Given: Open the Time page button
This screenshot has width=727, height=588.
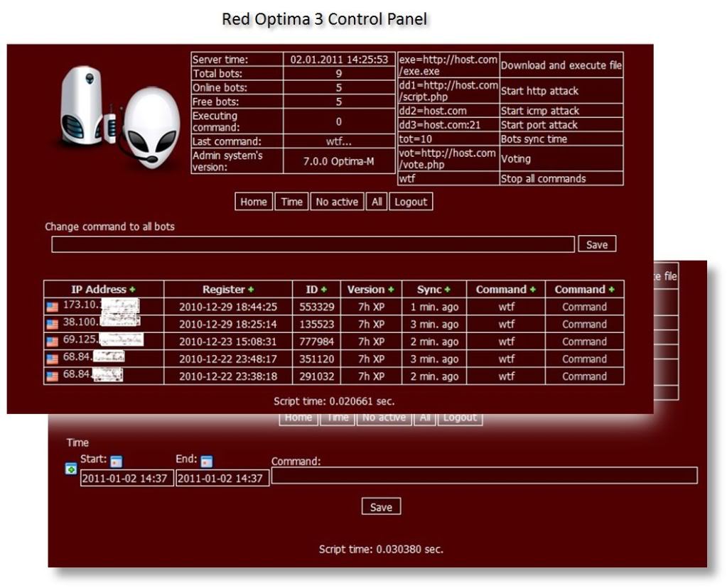Looking at the screenshot, I should pos(291,202).
